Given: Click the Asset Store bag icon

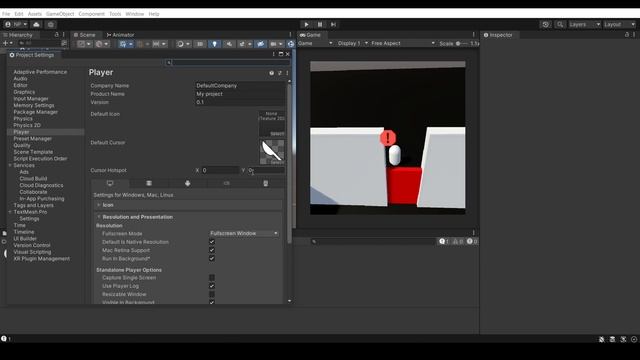Looking at the screenshot, I should click(x=51, y=24).
